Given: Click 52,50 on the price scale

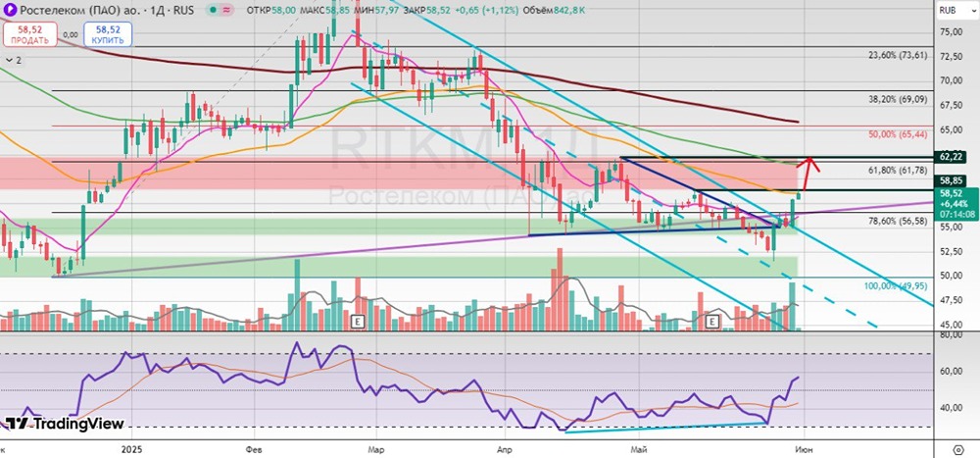Looking at the screenshot, I should 950,251.
